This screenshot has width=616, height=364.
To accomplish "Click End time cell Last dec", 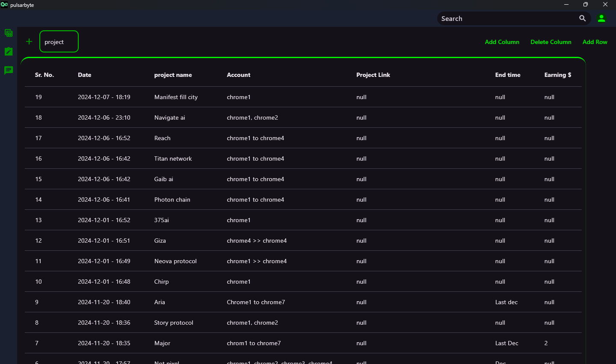I will point(506,302).
